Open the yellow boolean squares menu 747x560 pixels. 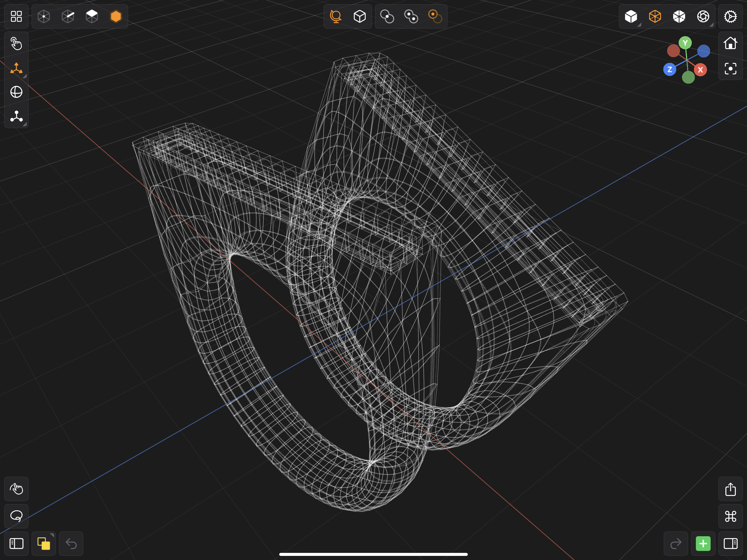point(43,543)
